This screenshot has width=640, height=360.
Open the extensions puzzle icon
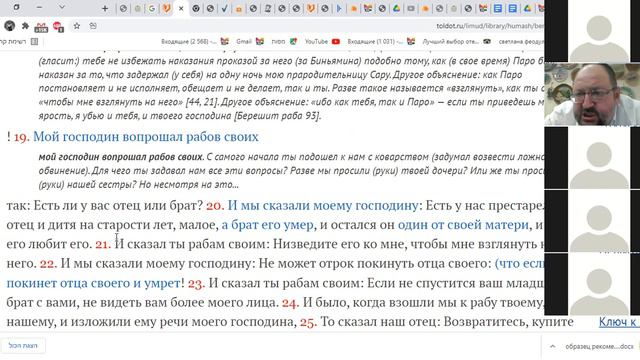(25, 26)
